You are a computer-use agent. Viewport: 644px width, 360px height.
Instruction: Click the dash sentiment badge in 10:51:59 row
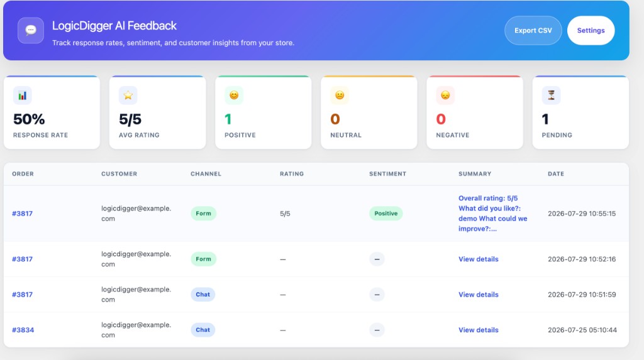tap(377, 294)
